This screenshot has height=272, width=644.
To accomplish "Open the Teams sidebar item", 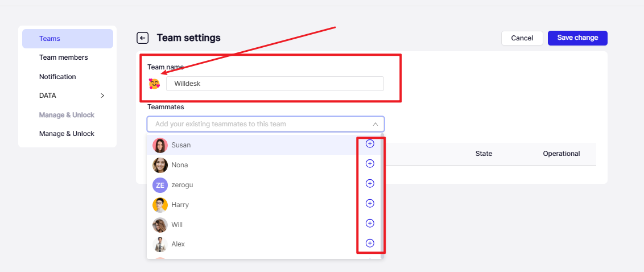I will tap(68, 39).
